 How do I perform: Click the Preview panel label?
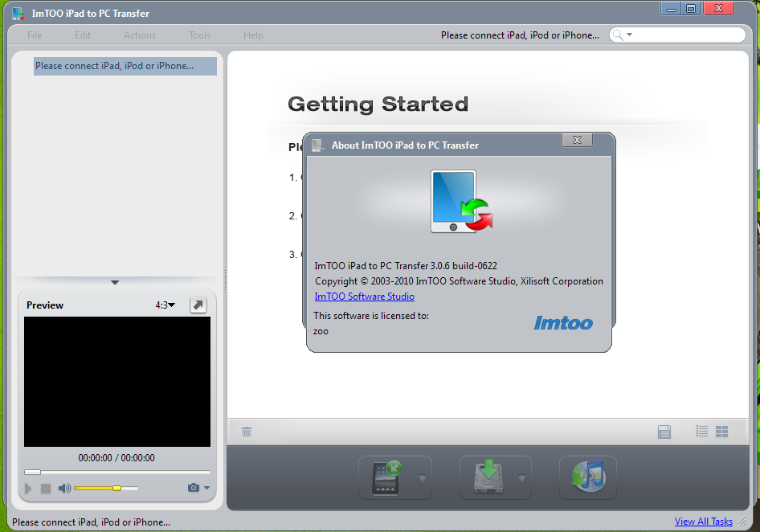coord(45,305)
